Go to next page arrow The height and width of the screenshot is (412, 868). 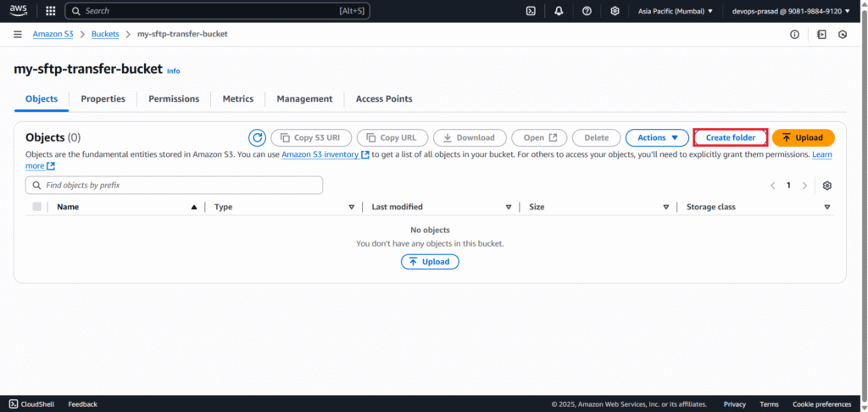(804, 186)
